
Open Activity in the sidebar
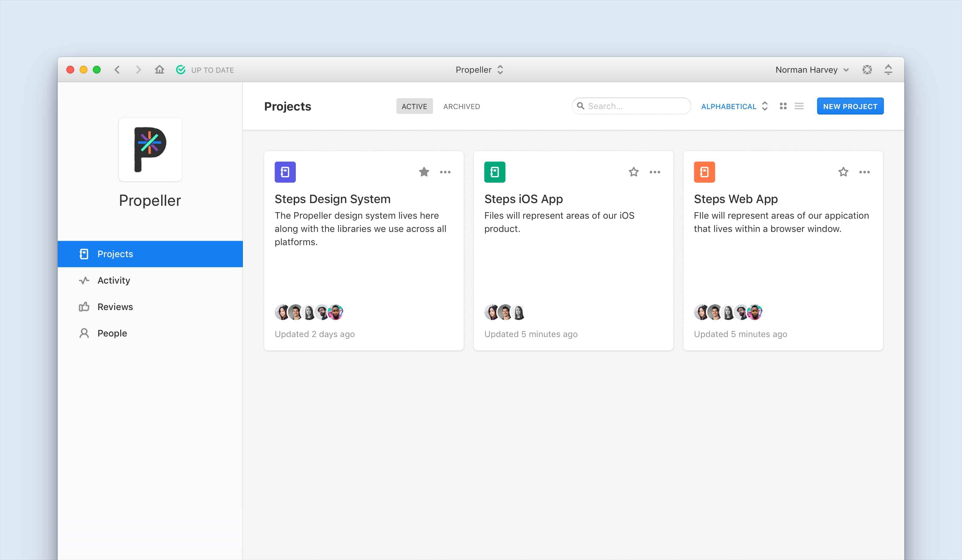click(x=150, y=280)
